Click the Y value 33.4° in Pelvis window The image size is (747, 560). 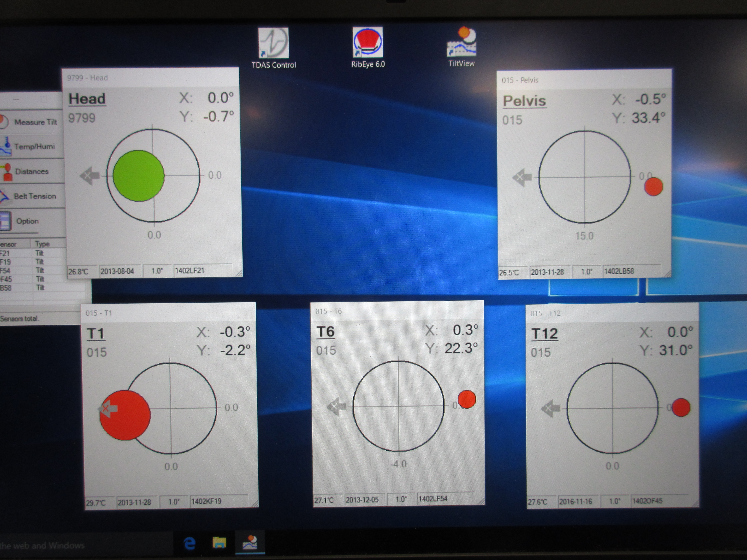point(648,118)
